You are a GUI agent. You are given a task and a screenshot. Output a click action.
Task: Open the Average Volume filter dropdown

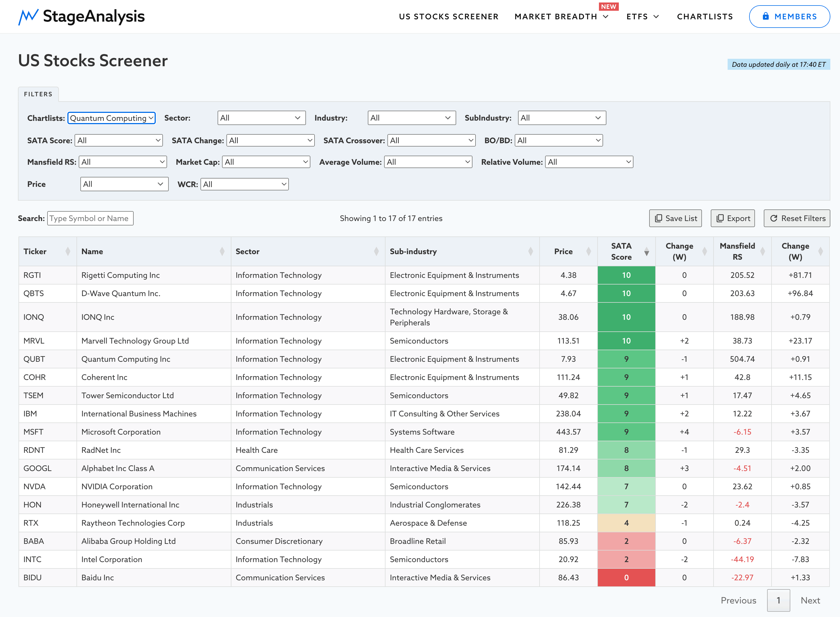(428, 162)
